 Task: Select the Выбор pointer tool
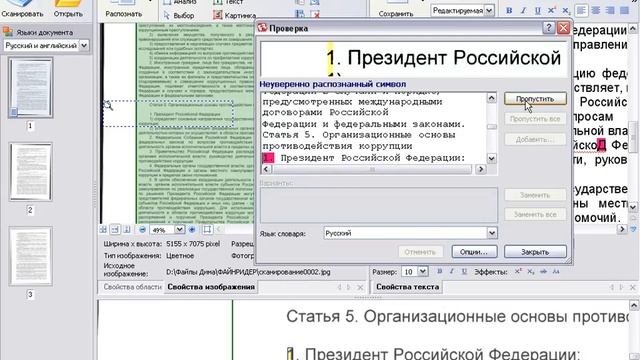pyautogui.click(x=179, y=16)
